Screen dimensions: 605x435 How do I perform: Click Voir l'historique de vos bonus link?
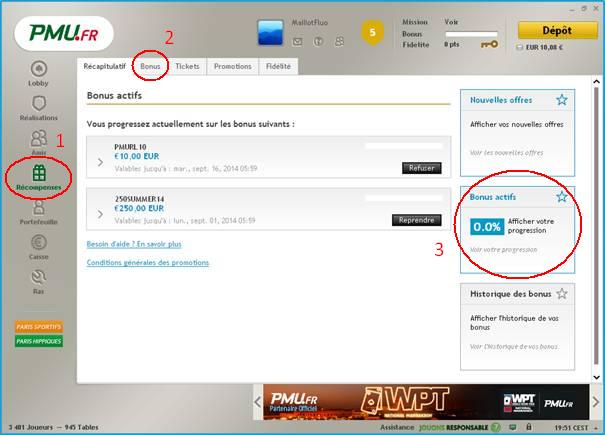[514, 347]
